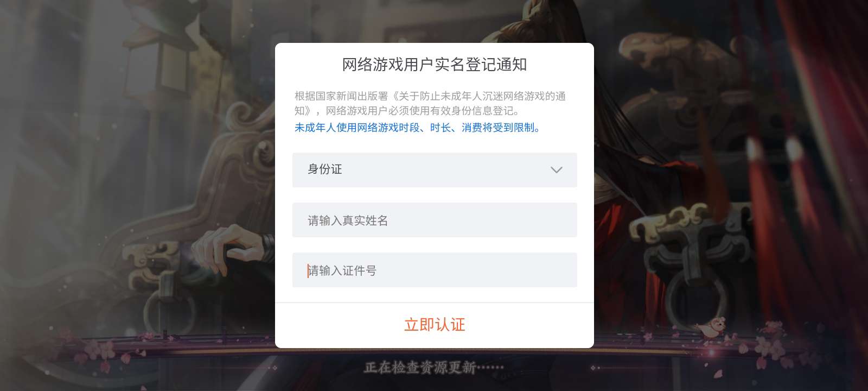
Task: Click the blue 未成年人使用网络游戏 restriction notice
Action: 418,128
